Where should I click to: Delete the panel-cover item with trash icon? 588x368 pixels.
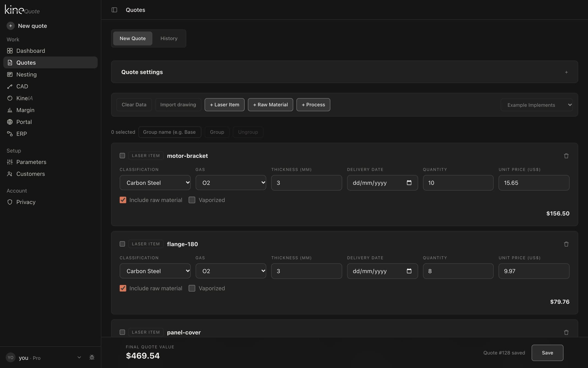[566, 332]
